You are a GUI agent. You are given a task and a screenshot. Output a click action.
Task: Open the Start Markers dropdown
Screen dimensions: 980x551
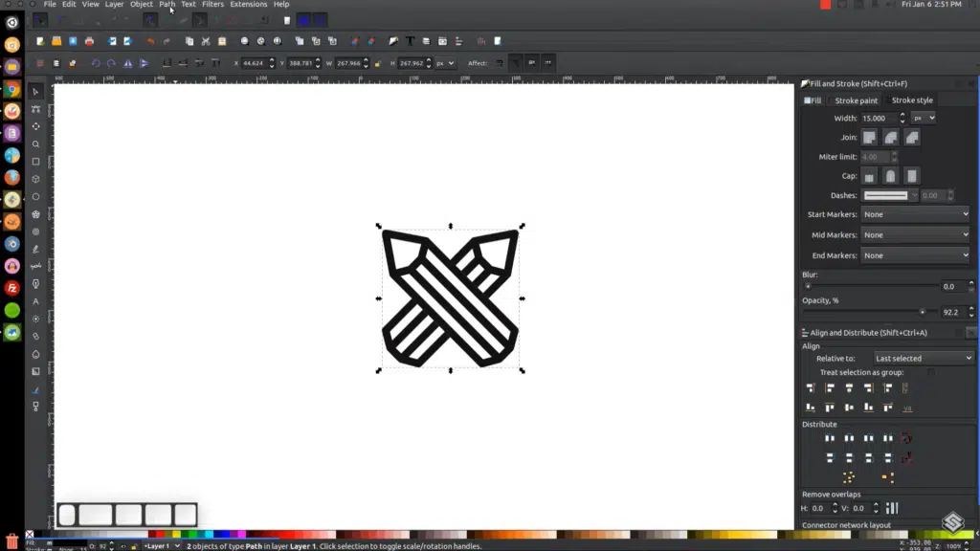coord(914,214)
